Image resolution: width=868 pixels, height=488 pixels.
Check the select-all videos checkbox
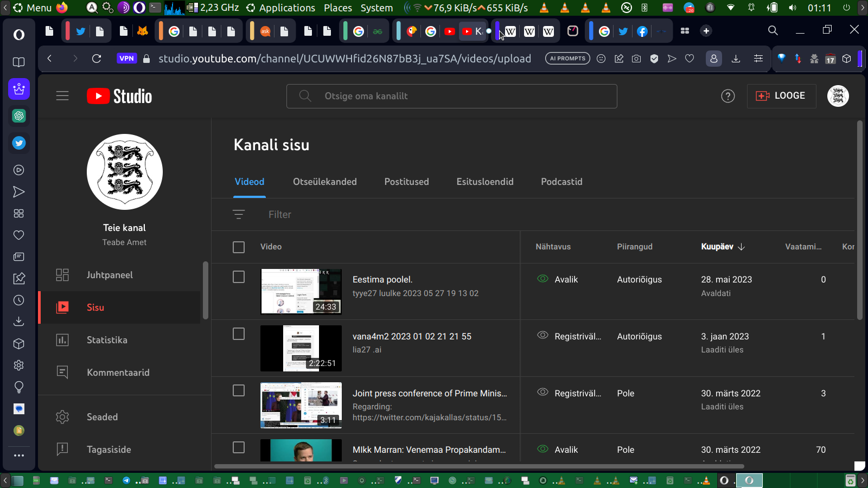(239, 247)
